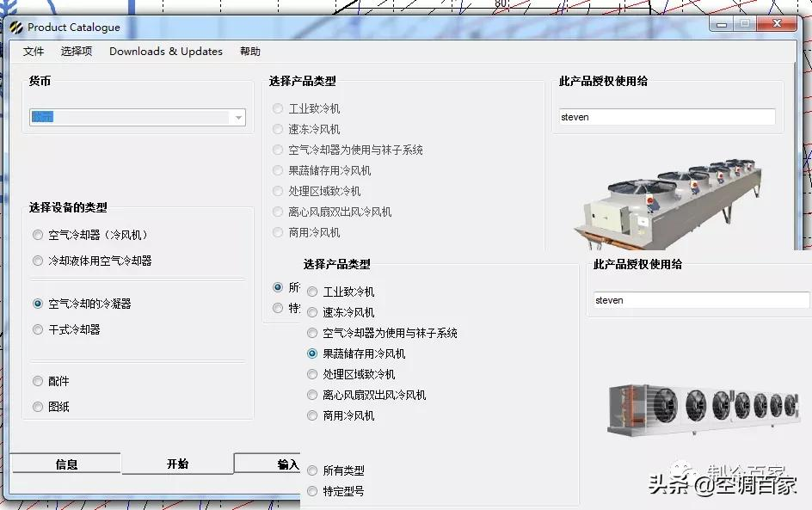Expand the 货币 currency dropdown arrow
Viewport: 812px width, 510px height.
tap(238, 118)
